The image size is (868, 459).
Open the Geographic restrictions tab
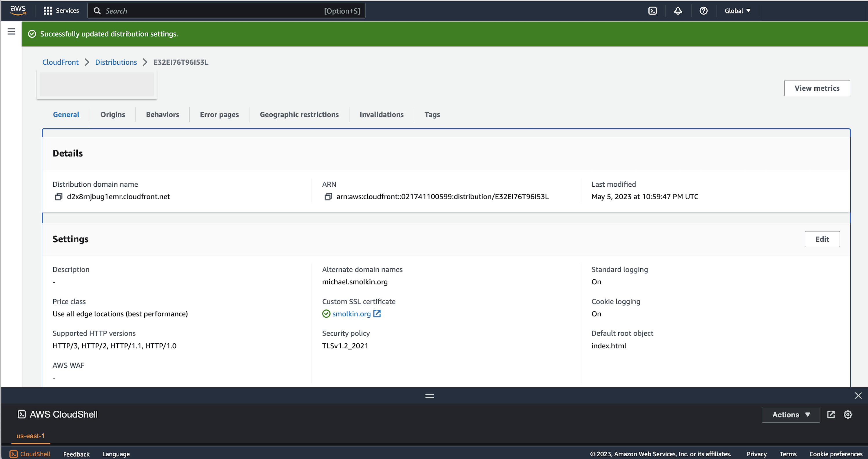pos(299,114)
